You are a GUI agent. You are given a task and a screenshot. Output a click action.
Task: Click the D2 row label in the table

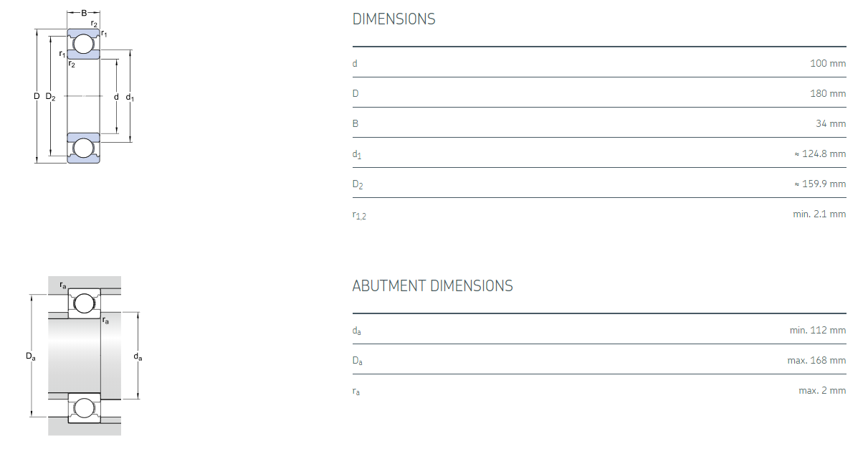click(358, 184)
